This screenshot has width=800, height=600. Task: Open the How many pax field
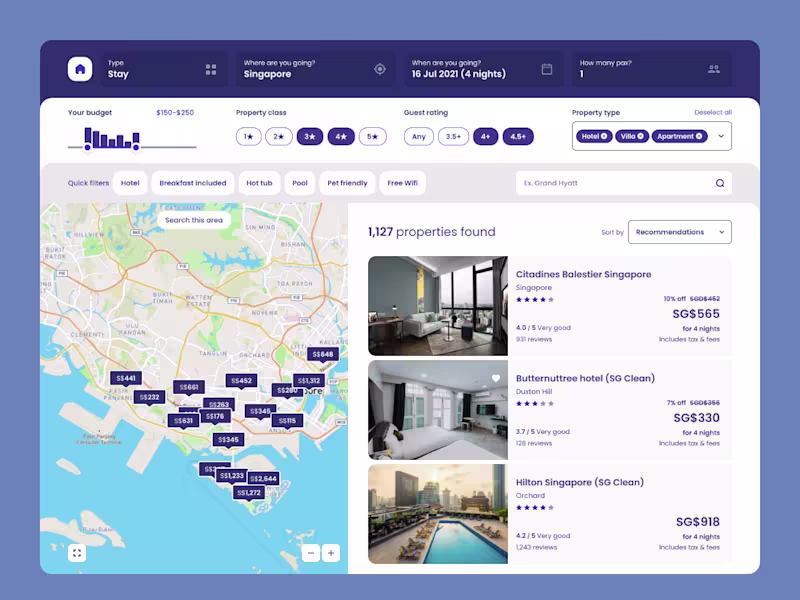[x=652, y=69]
